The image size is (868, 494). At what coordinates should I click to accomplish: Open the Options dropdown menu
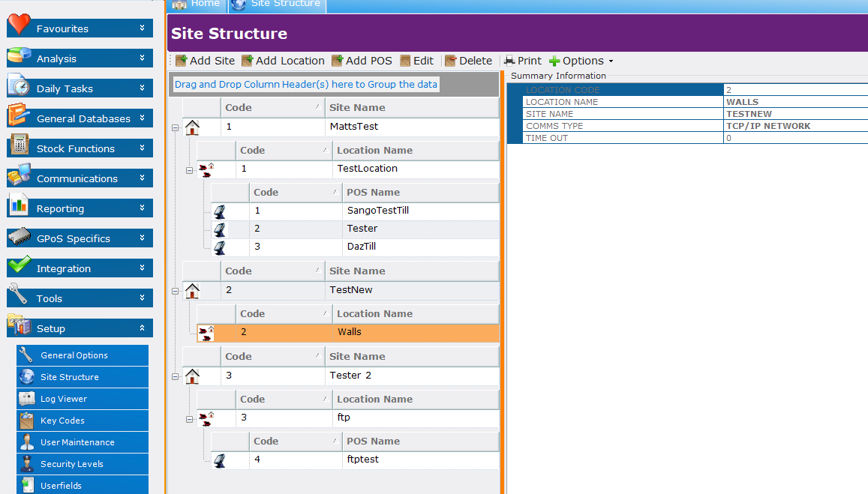pyautogui.click(x=581, y=61)
